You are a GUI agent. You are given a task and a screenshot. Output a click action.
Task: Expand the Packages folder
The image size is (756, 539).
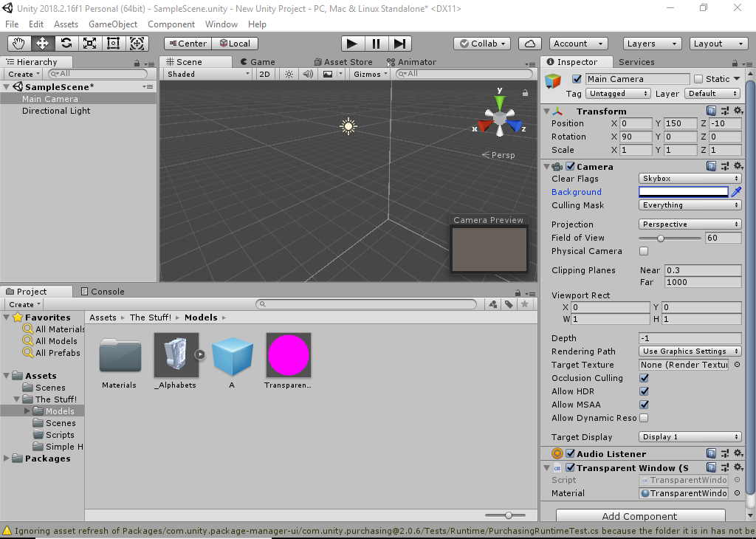[6, 458]
